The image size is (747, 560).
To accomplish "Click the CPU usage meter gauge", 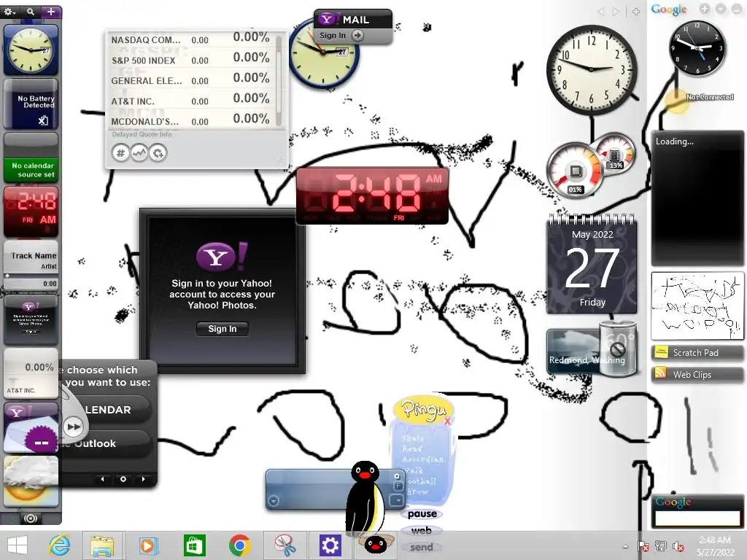I will tap(575, 170).
